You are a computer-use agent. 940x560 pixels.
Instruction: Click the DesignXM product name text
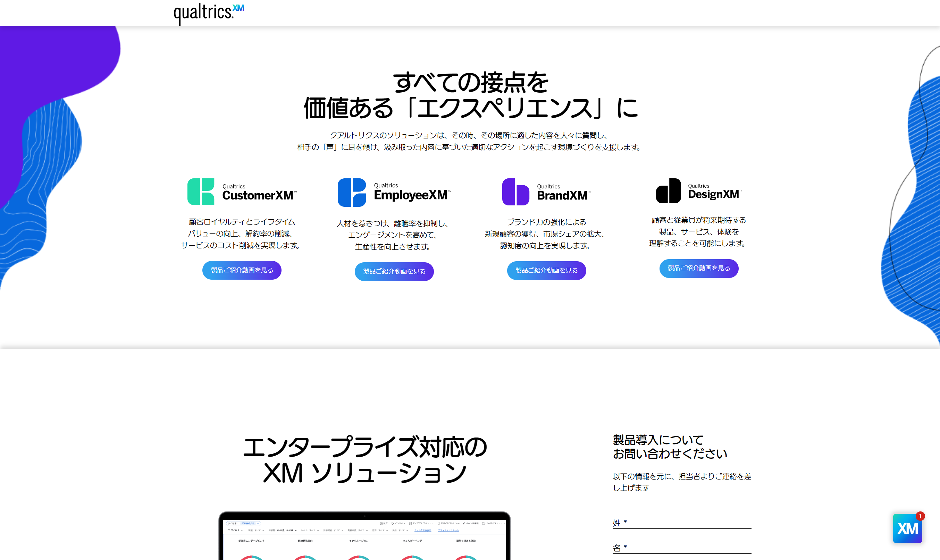[x=715, y=194]
